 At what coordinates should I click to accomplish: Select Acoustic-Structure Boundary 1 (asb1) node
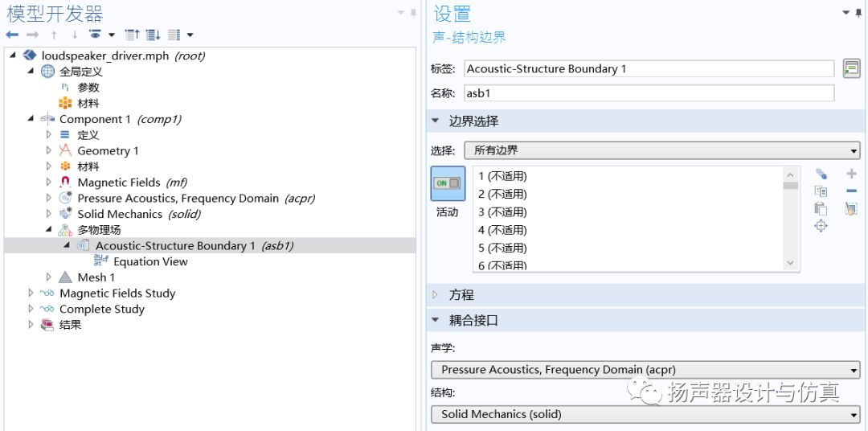194,245
